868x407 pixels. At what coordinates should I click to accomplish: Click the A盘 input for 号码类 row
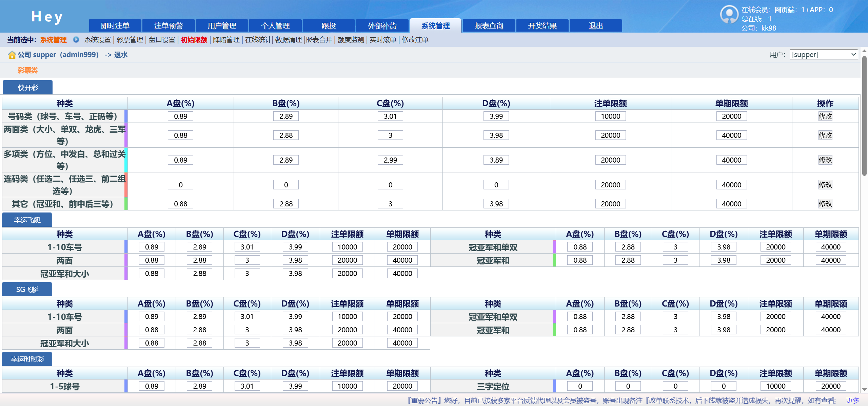(180, 116)
